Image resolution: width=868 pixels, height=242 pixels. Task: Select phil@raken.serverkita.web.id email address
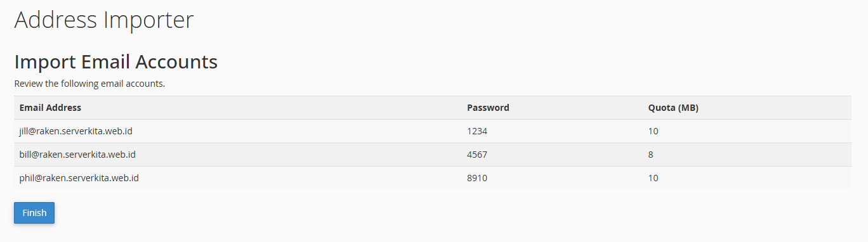[x=79, y=178]
